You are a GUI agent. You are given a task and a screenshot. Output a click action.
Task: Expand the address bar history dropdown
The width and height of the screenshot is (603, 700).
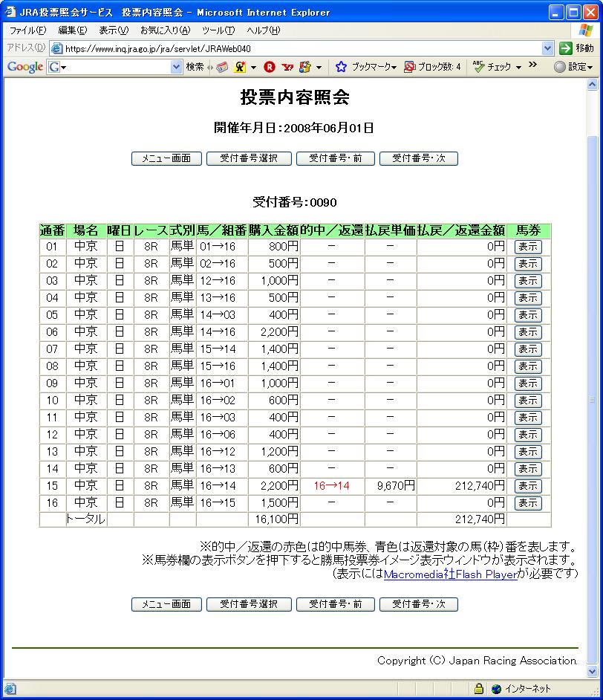(x=548, y=48)
